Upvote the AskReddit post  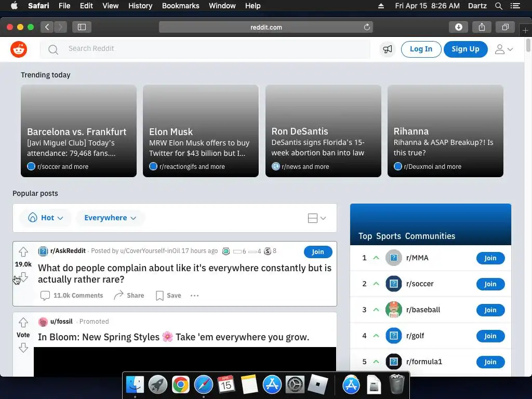tap(23, 252)
